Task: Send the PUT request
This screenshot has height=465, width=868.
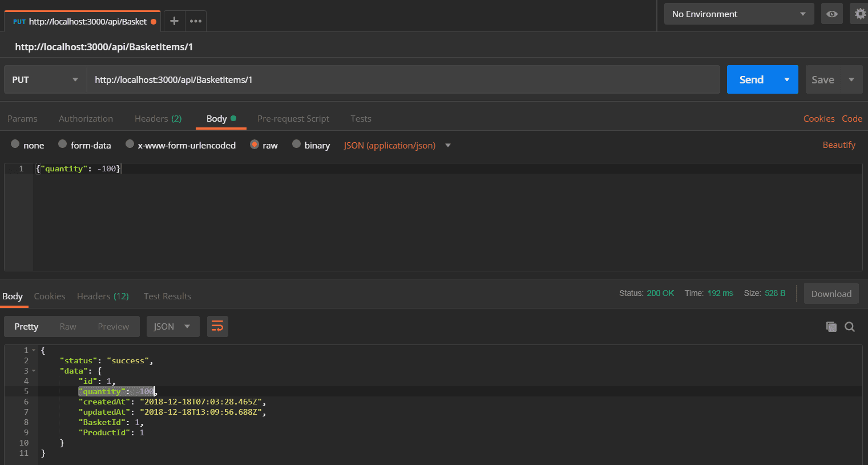Action: pos(752,79)
